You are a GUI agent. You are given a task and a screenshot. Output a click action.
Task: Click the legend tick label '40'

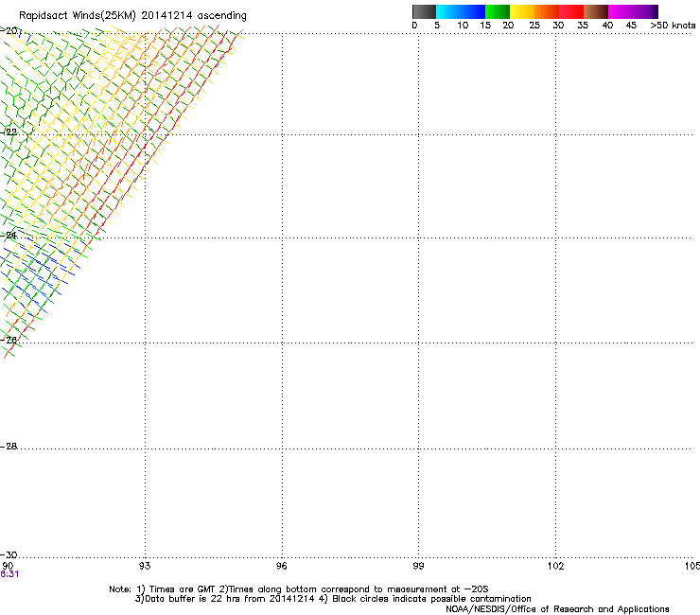[x=607, y=26]
